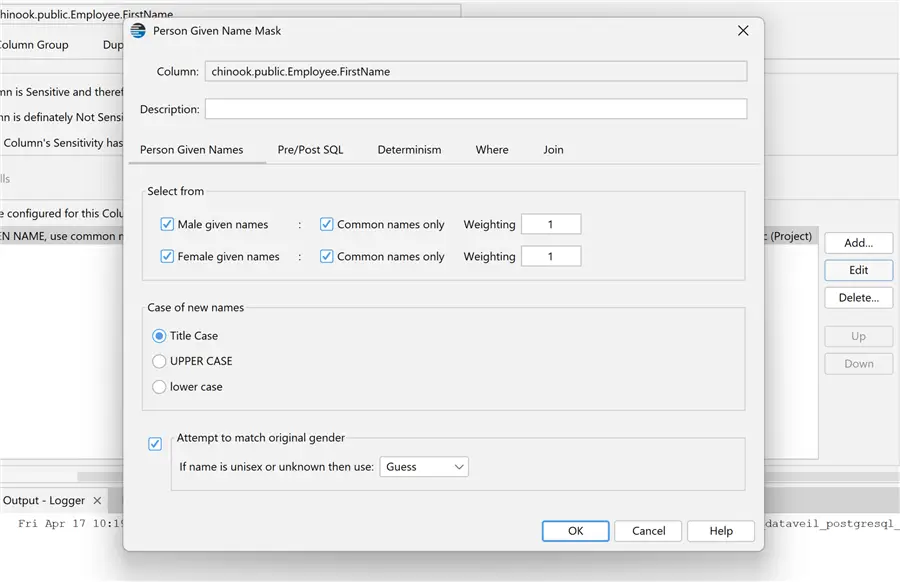This screenshot has height=582, width=900.
Task: Open the unisex name Guess dropdown
Action: pos(424,467)
